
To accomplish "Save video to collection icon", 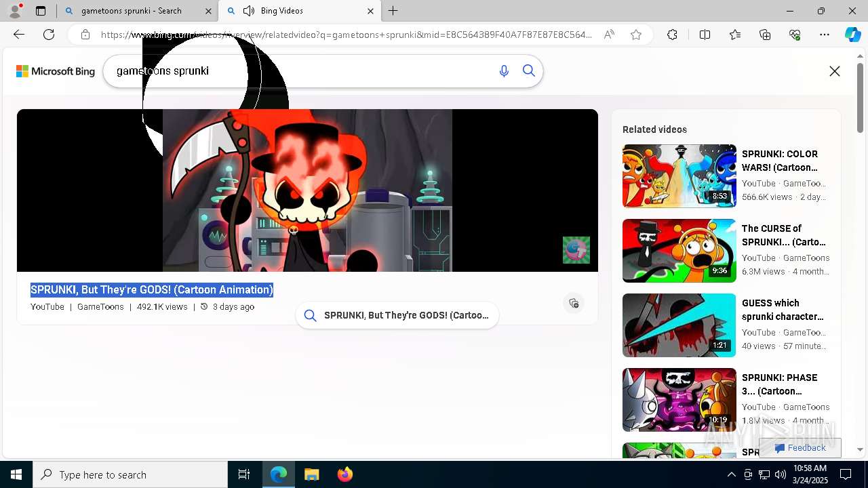I will [x=574, y=303].
